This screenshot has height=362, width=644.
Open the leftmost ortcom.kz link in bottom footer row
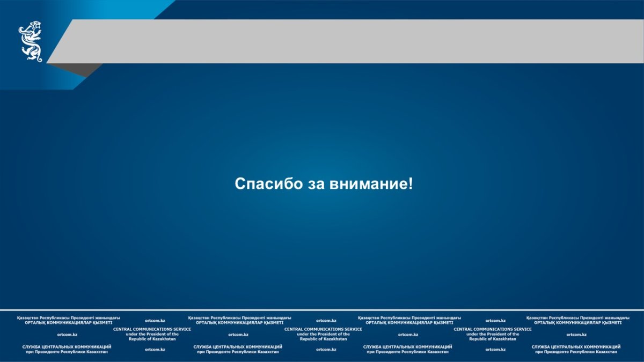[x=155, y=350]
